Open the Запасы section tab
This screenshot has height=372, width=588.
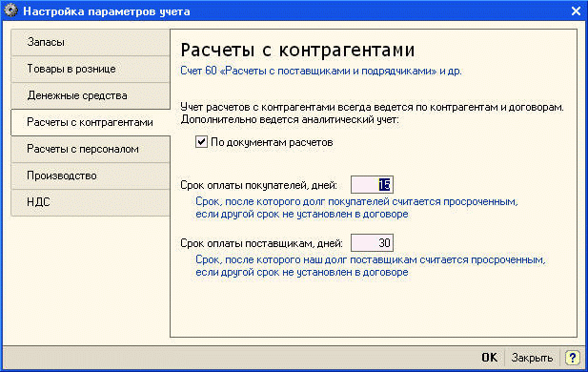pos(91,42)
